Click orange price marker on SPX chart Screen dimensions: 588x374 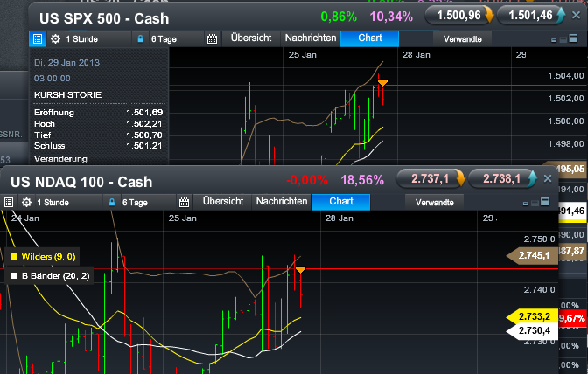pos(382,82)
